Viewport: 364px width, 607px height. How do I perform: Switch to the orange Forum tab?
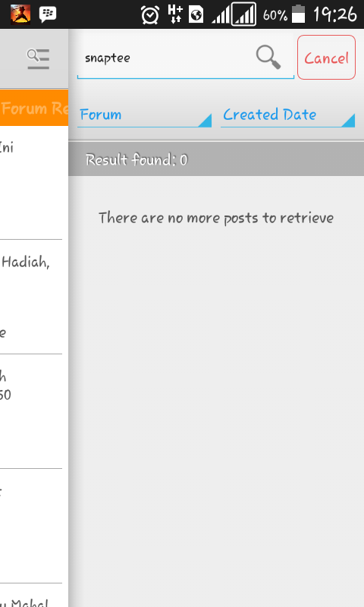(34, 108)
